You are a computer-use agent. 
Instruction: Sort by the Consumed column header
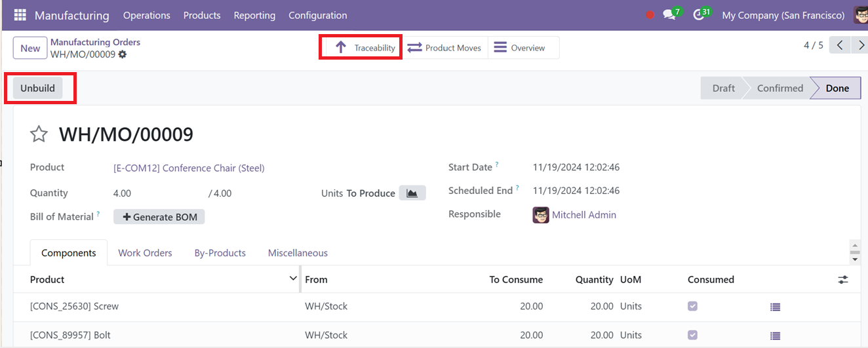pos(711,279)
